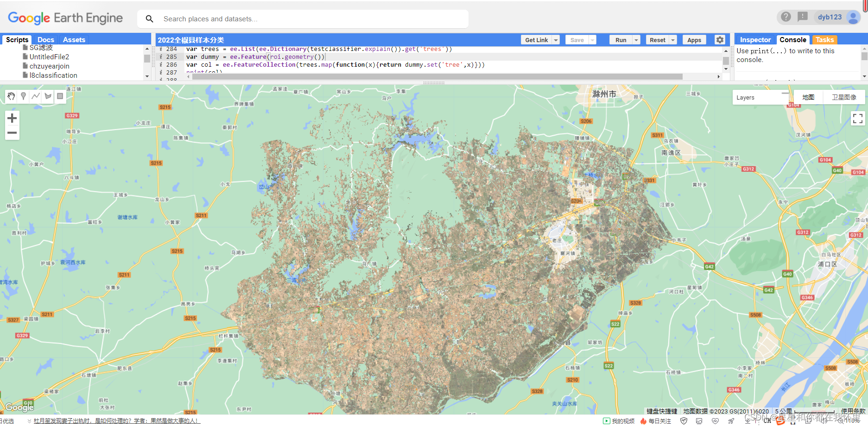The image size is (868, 426).
Task: Switch map to 地图 view
Action: (808, 97)
